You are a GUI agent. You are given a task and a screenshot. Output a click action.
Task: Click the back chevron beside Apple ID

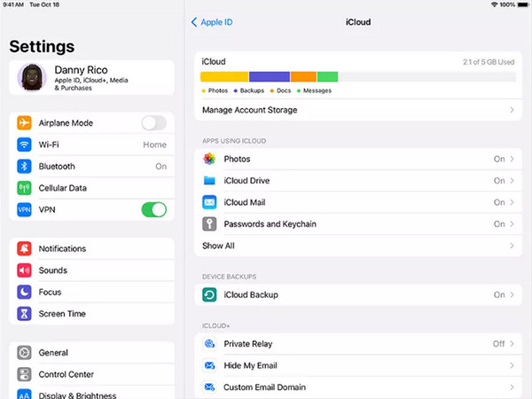194,22
